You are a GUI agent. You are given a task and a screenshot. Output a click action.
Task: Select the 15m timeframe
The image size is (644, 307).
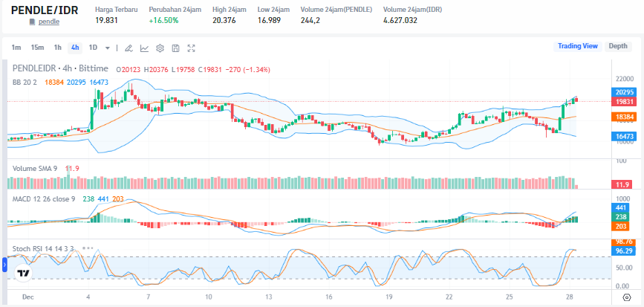37,48
